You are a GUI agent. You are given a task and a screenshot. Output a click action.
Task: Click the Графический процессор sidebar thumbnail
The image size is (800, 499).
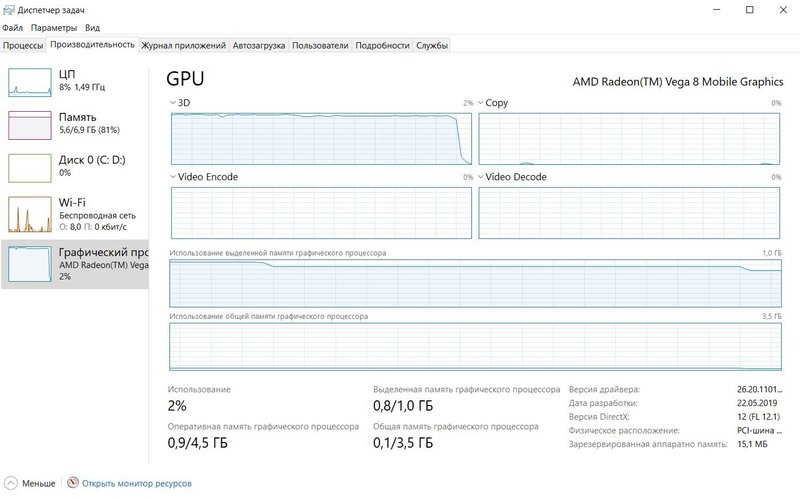30,264
